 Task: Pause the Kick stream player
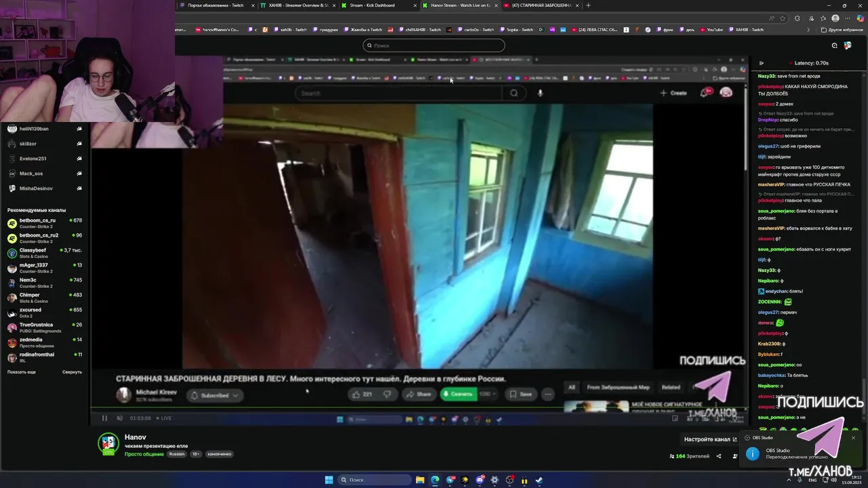pos(104,418)
